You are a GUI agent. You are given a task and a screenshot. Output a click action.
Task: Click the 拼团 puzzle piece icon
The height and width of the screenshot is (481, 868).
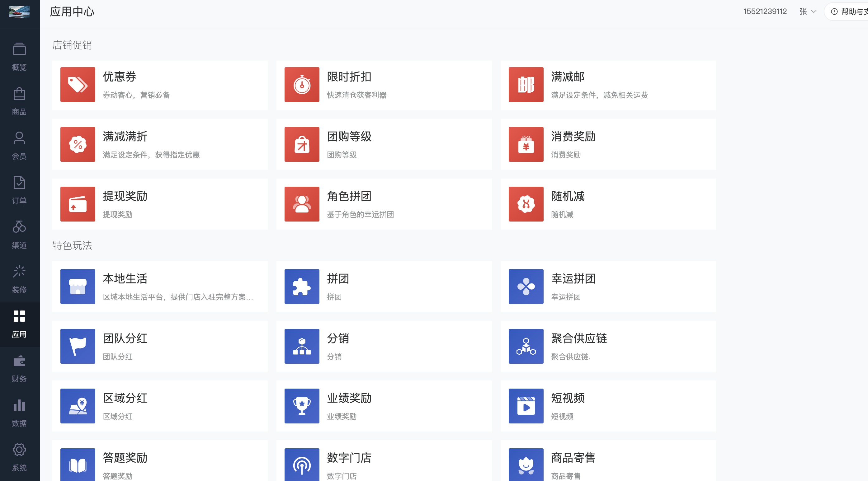(302, 286)
